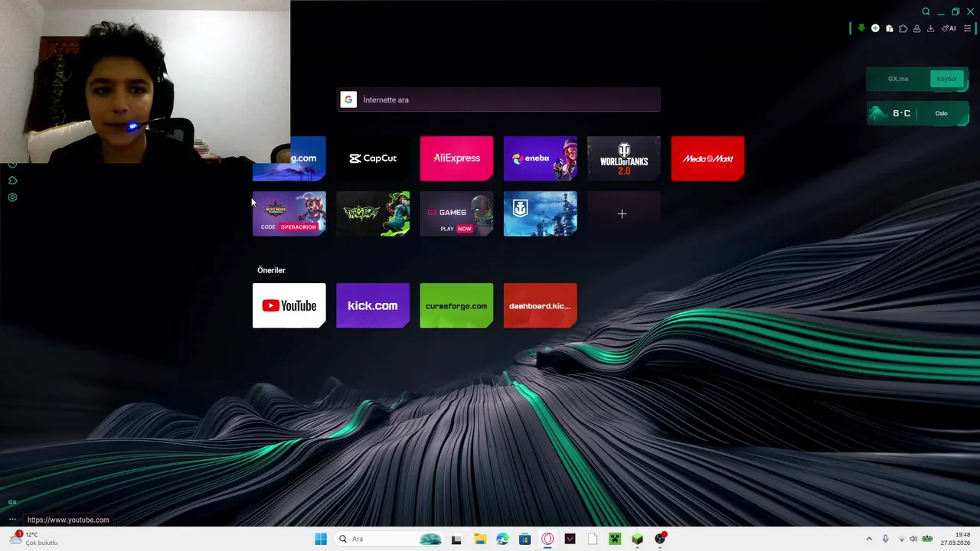980x551 pixels.
Task: Open sidebar three-dots more menu
Action: (x=12, y=520)
